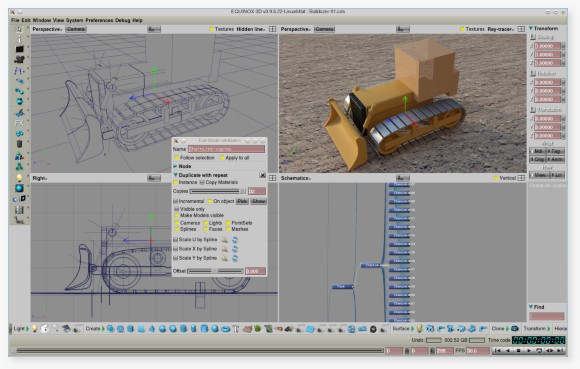This screenshot has width=580, height=369.
Task: Toggle Follow selection checkbox
Action: (177, 158)
